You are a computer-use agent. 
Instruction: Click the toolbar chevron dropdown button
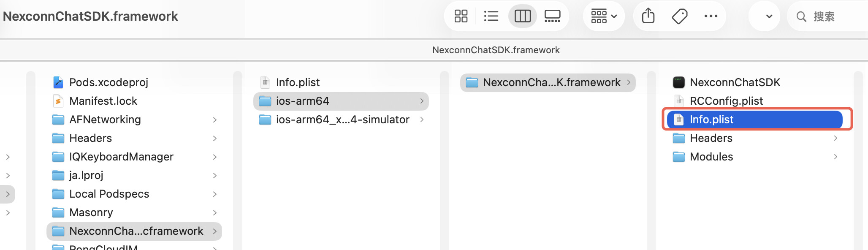[x=769, y=16]
